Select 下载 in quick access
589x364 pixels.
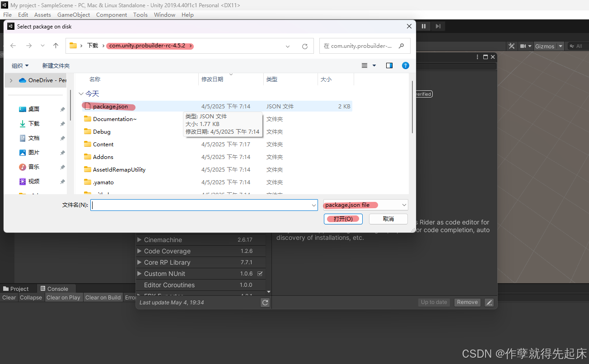[x=34, y=124]
